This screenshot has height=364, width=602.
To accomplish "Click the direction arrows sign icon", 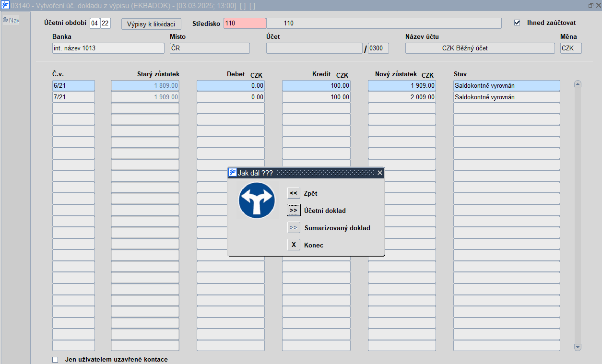I will (257, 200).
